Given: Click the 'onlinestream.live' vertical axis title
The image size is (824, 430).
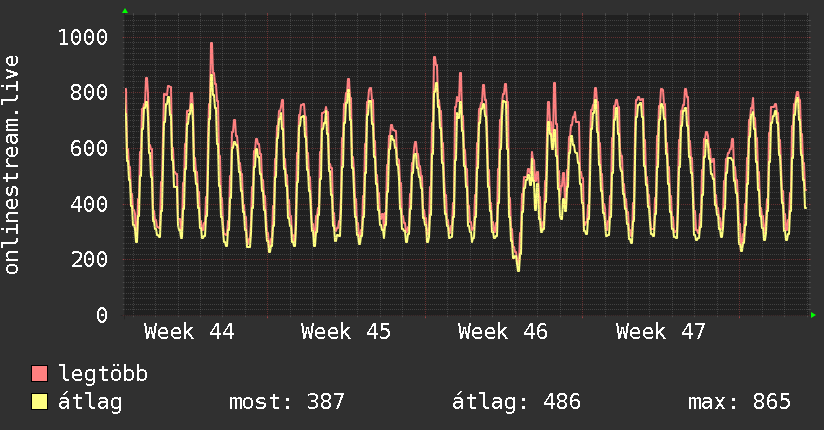Looking at the screenshot, I should [x=12, y=165].
